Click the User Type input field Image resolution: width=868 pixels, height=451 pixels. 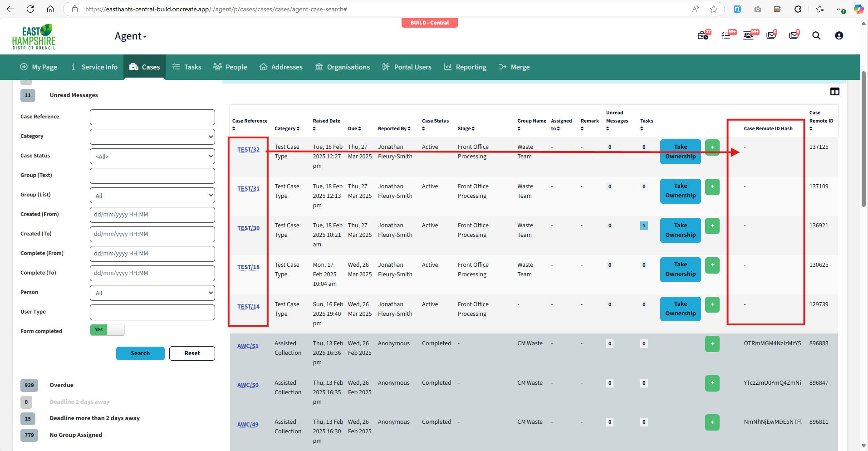(x=152, y=312)
